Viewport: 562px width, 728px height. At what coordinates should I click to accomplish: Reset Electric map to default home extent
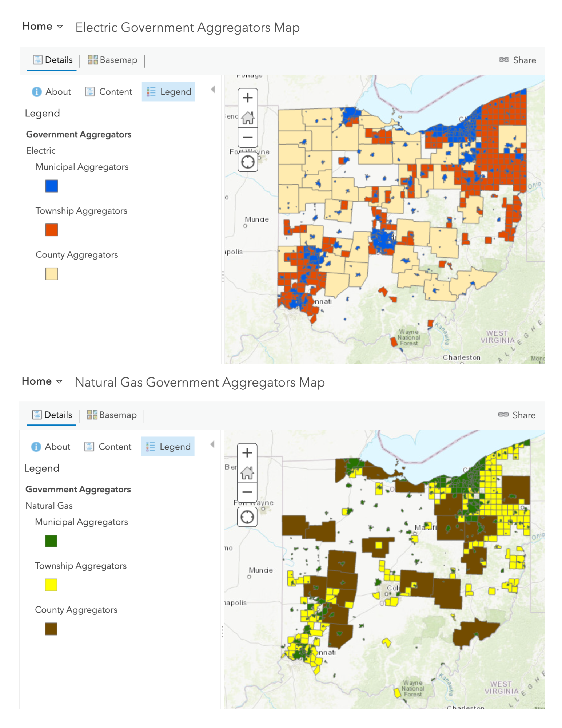pyautogui.click(x=248, y=118)
